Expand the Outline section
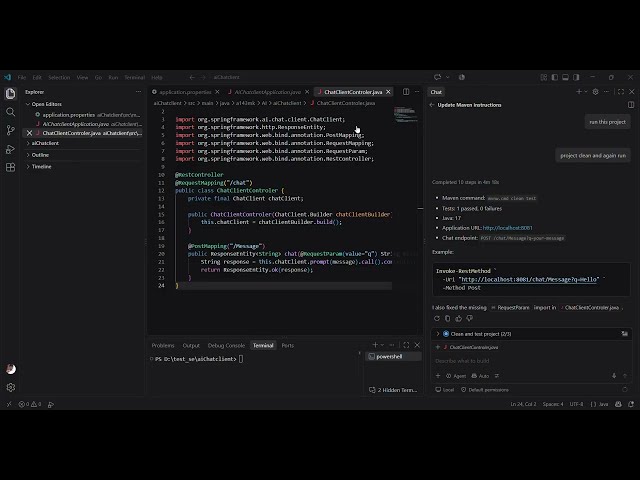 40,155
